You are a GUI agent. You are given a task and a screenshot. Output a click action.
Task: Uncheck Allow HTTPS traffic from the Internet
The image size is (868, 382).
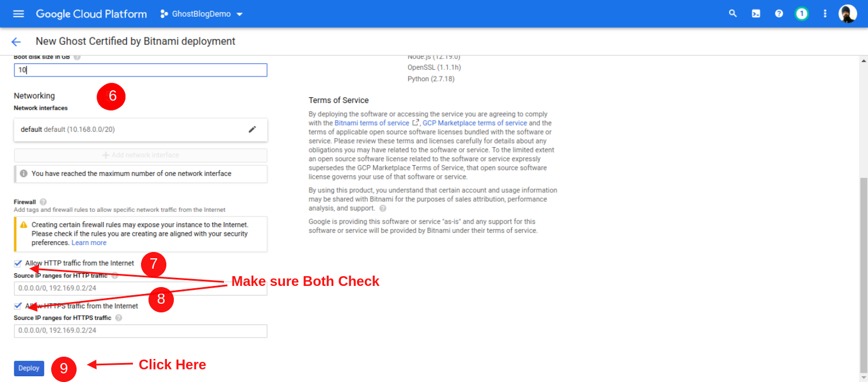click(x=17, y=305)
